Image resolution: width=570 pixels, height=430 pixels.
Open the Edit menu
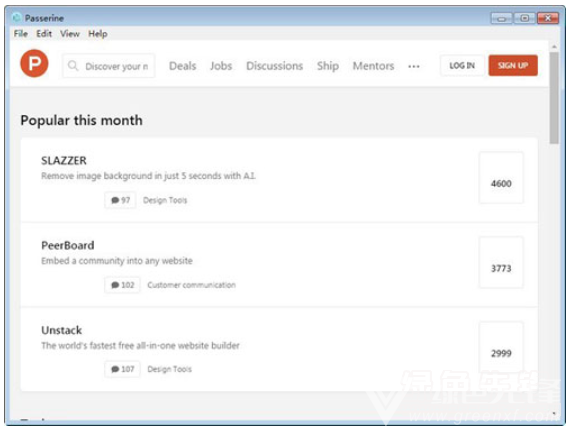(44, 34)
